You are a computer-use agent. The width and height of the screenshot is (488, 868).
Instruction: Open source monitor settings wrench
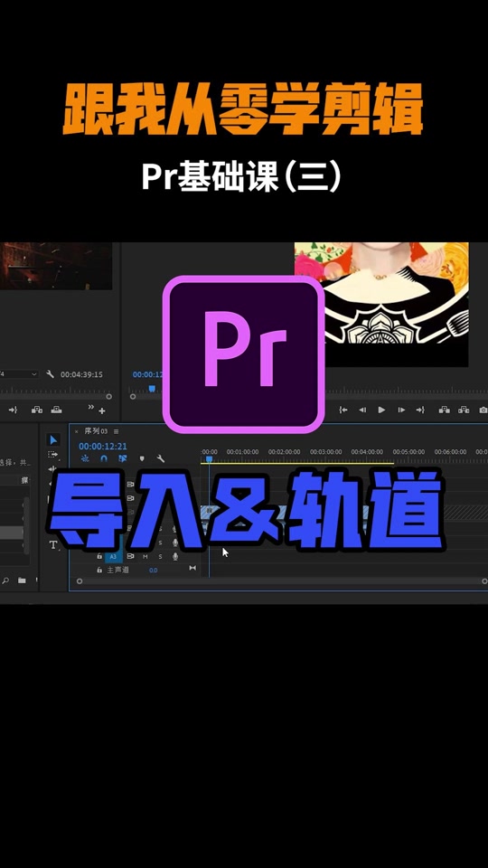[50, 374]
